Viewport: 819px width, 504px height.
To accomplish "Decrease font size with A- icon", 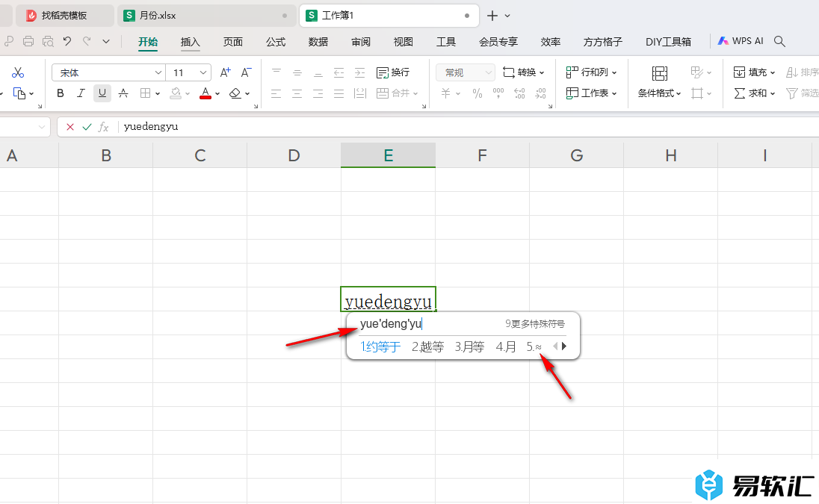I will coord(246,72).
